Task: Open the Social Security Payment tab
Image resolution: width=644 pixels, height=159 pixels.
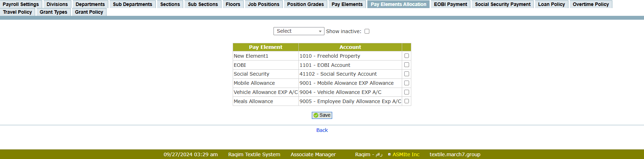Action: 503,4
